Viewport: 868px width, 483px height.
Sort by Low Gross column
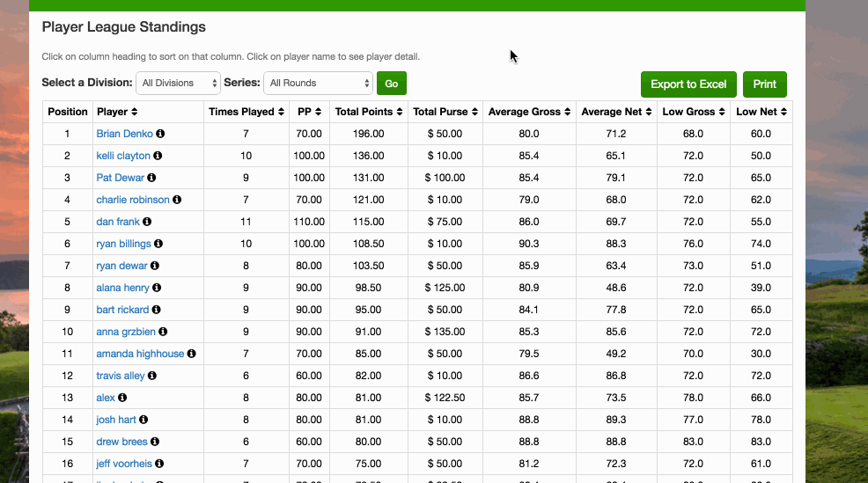(x=694, y=112)
